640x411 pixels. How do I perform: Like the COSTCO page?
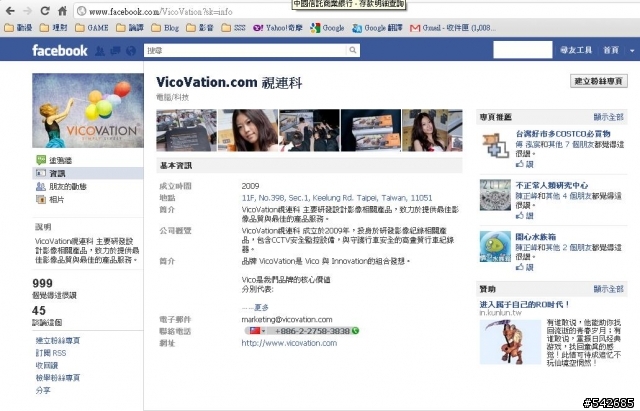point(525,164)
